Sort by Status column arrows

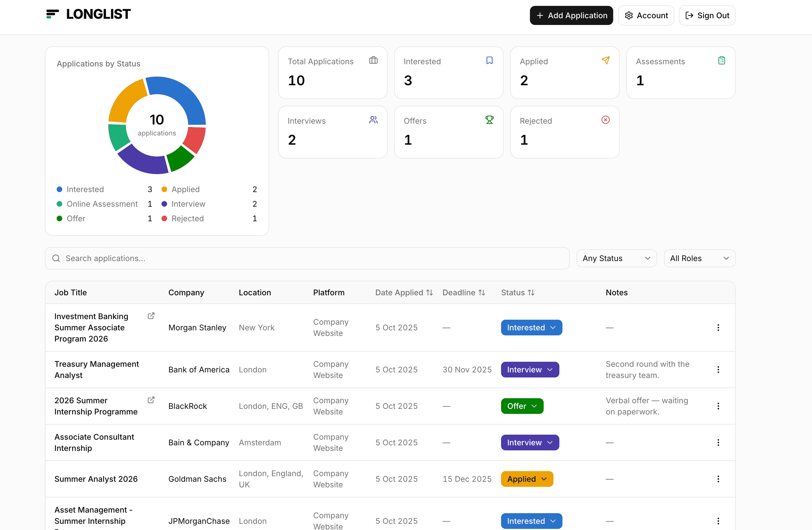pyautogui.click(x=531, y=292)
